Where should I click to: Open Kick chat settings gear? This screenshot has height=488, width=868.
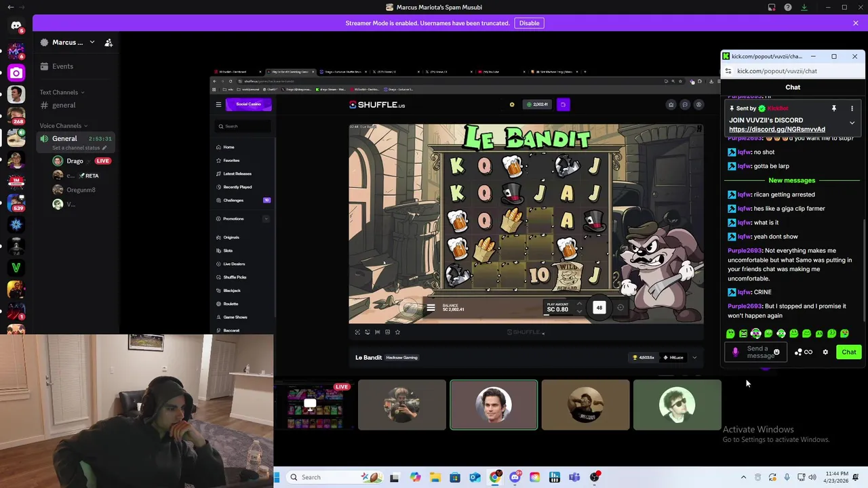point(825,352)
